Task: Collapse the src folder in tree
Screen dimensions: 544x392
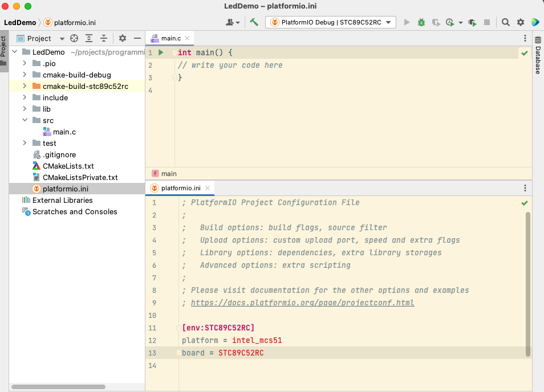Action: [25, 120]
